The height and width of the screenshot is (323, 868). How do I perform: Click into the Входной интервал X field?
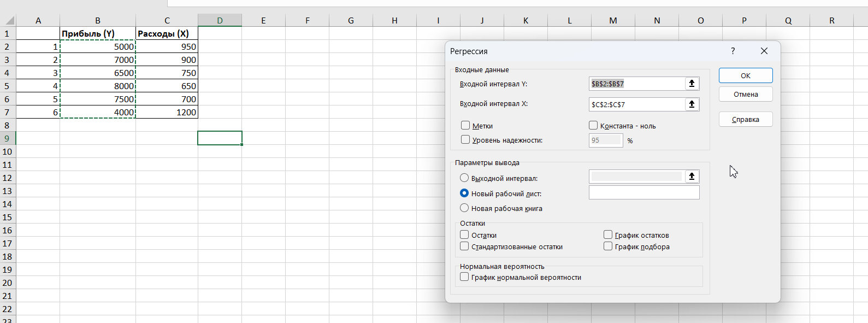(x=636, y=104)
